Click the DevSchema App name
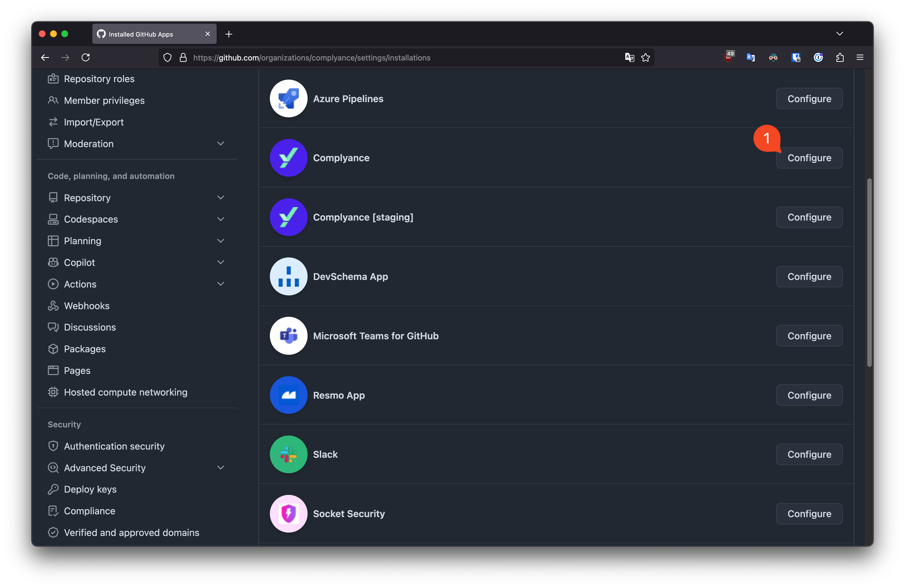 tap(350, 276)
